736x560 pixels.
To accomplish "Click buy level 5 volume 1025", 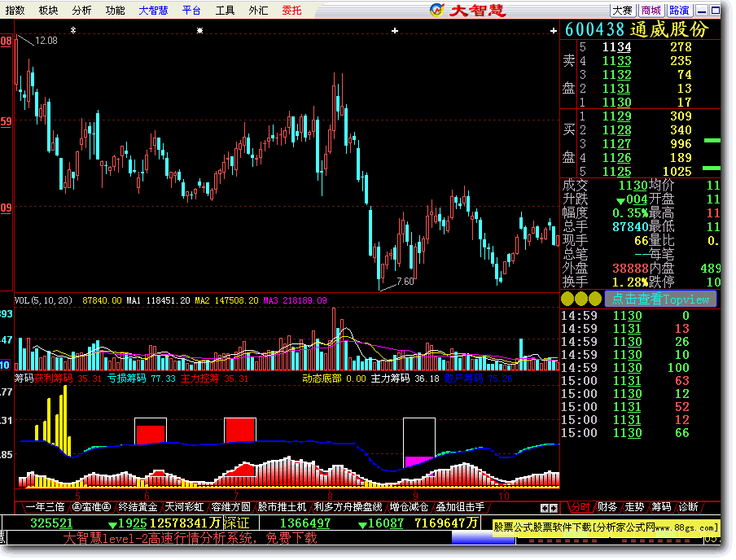I will (x=677, y=171).
